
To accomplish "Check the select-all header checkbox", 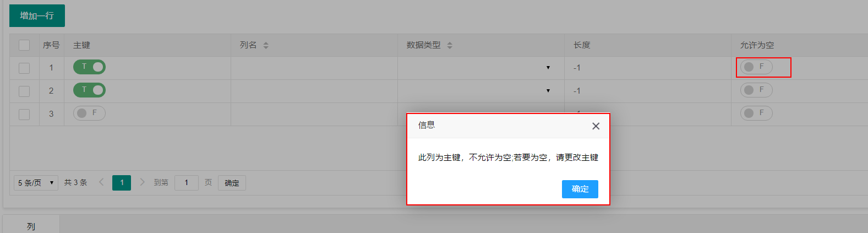I will 24,45.
